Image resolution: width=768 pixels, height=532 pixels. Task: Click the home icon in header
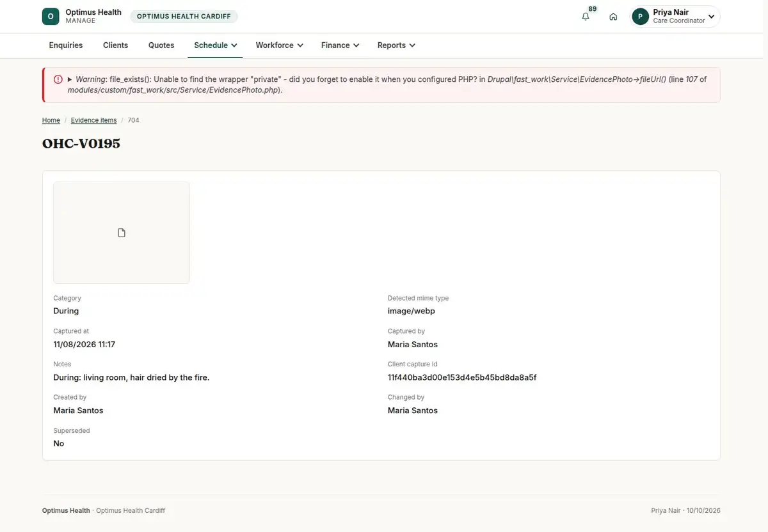613,17
